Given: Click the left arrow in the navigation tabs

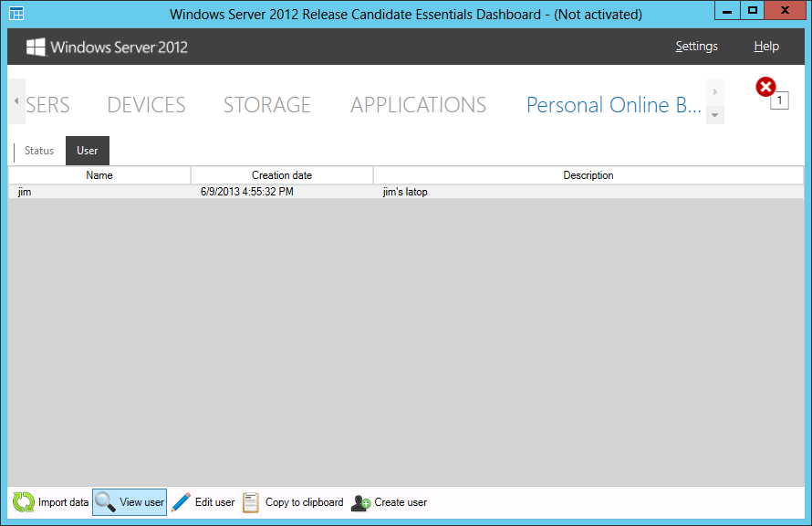Looking at the screenshot, I should 16,101.
